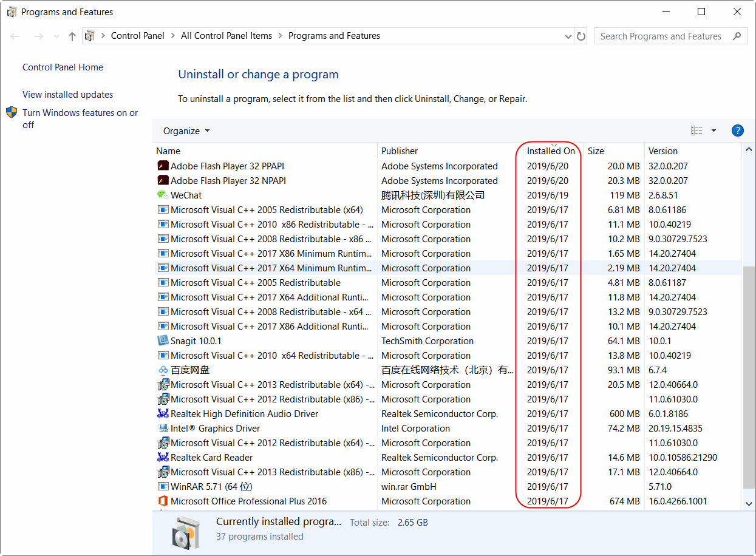Click the Adobe Flash Player 32 NPAPI icon
The image size is (756, 556).
point(163,181)
